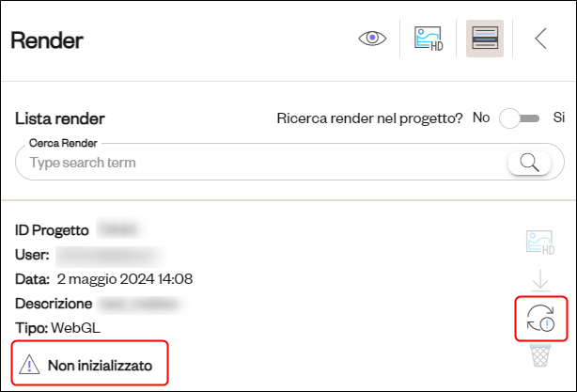Screen dimensions: 577x392
Task: Click the 'ID Progetto' label
Action: pos(52,230)
